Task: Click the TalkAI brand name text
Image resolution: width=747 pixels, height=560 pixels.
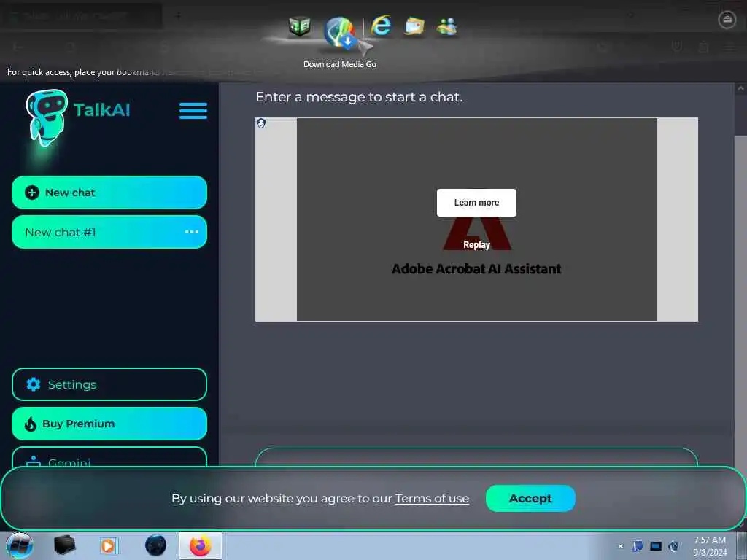Action: (x=102, y=110)
